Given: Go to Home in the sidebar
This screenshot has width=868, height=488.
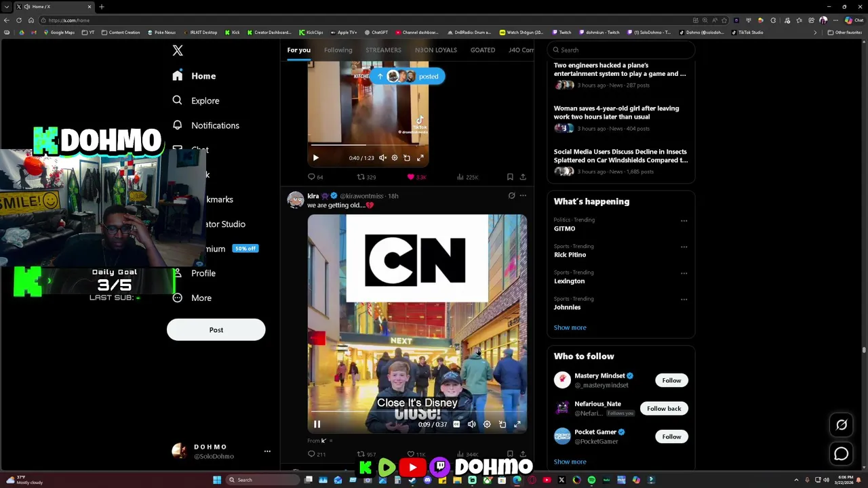Looking at the screenshot, I should (194, 76).
